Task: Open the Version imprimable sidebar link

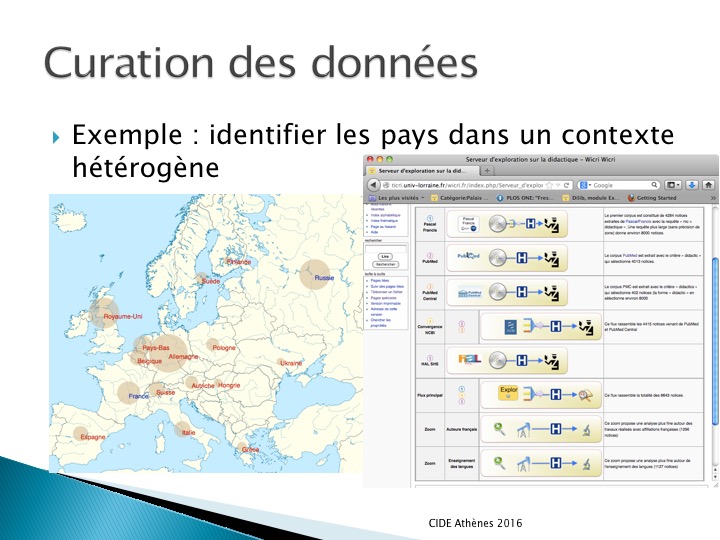Action: (x=386, y=304)
